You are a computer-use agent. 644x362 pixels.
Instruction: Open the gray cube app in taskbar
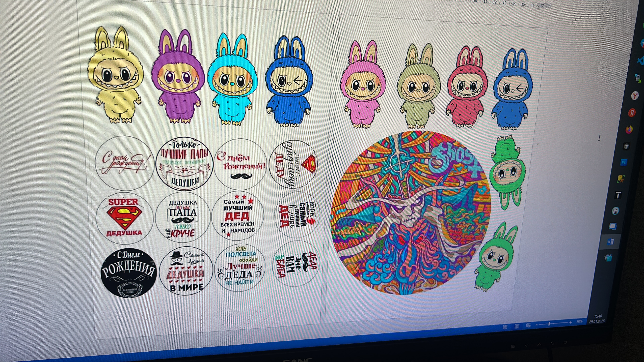(x=627, y=146)
